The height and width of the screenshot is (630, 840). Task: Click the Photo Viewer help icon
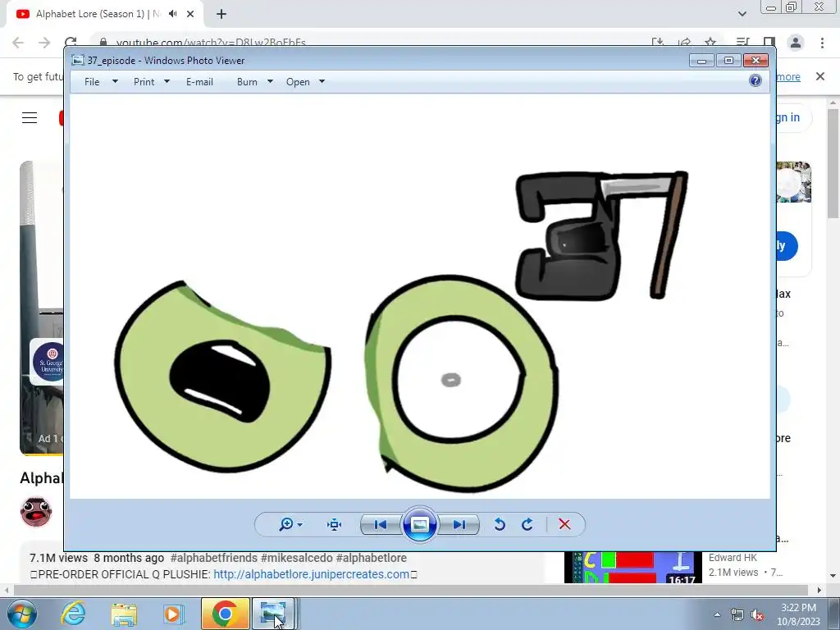click(756, 81)
